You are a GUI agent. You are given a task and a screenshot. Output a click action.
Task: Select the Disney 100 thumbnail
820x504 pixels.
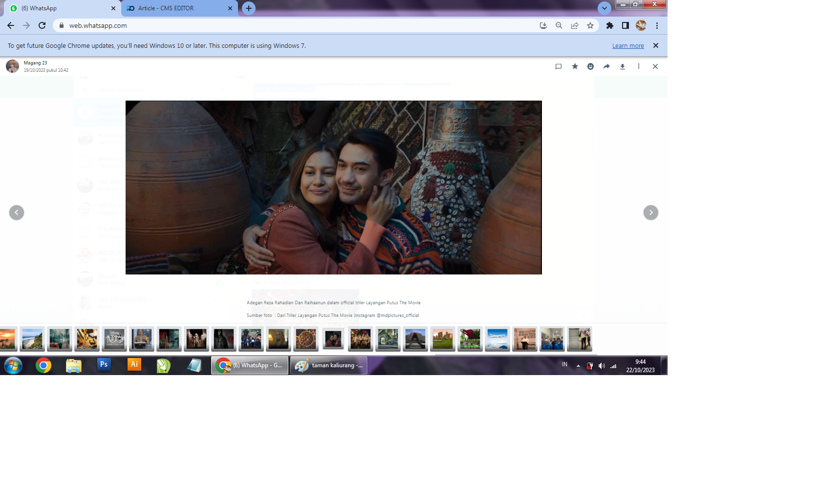114,339
